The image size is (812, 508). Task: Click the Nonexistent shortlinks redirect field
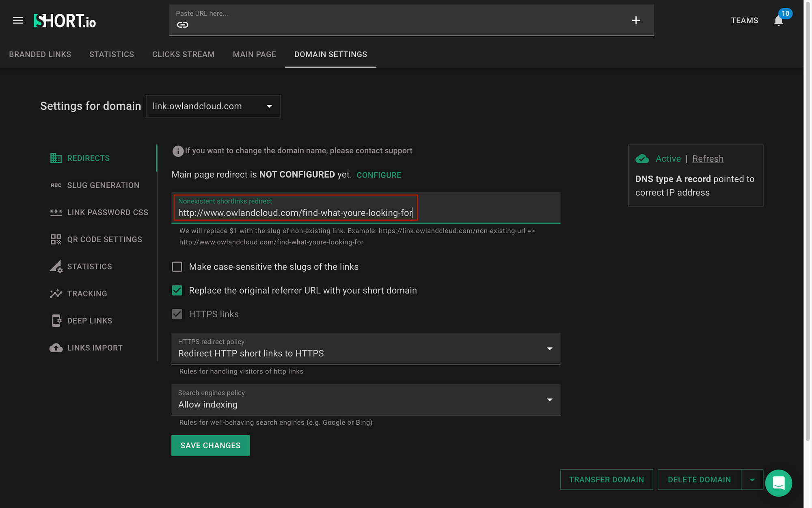click(295, 213)
